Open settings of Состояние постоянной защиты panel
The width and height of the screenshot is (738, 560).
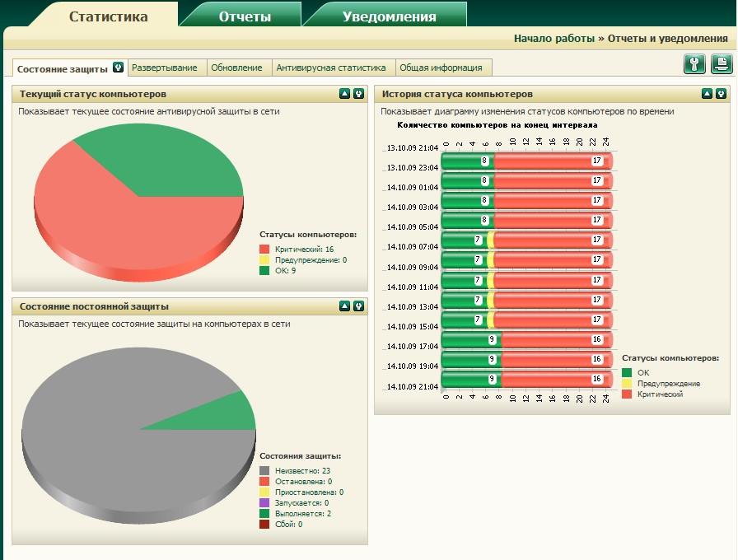[358, 306]
